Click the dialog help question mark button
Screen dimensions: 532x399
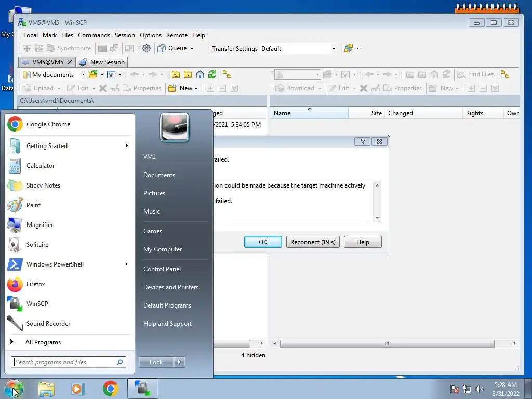click(x=362, y=141)
